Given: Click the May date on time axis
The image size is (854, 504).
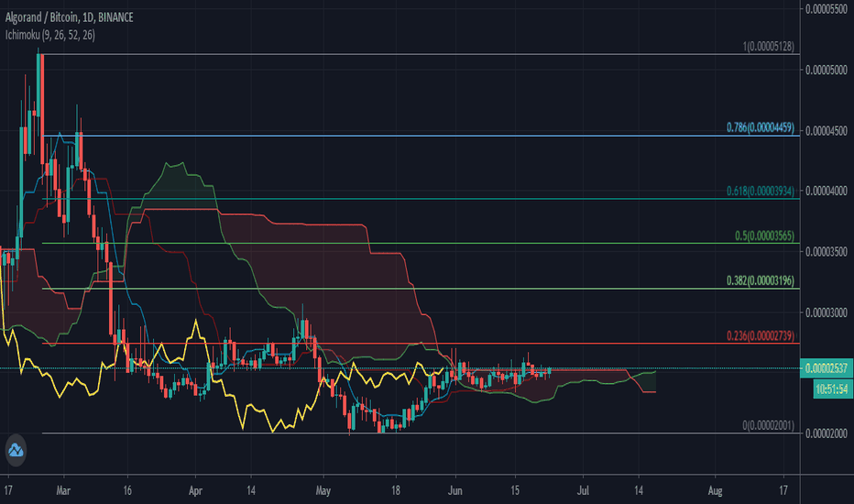Looking at the screenshot, I should coord(323,490).
